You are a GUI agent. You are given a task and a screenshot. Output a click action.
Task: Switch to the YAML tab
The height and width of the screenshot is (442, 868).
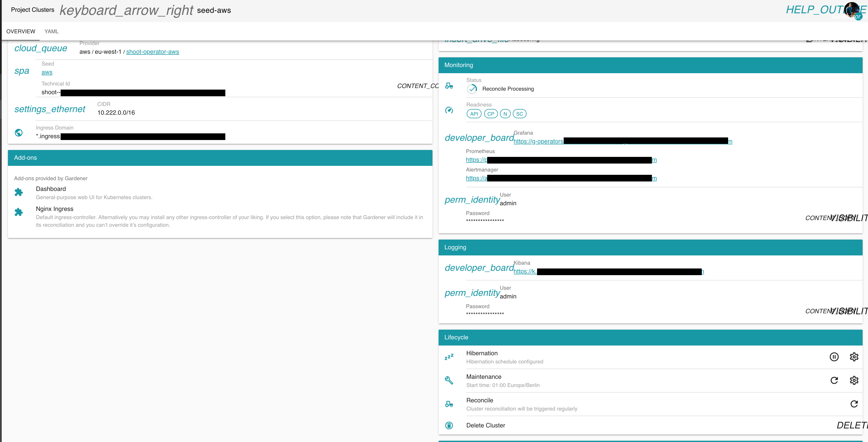pos(51,31)
